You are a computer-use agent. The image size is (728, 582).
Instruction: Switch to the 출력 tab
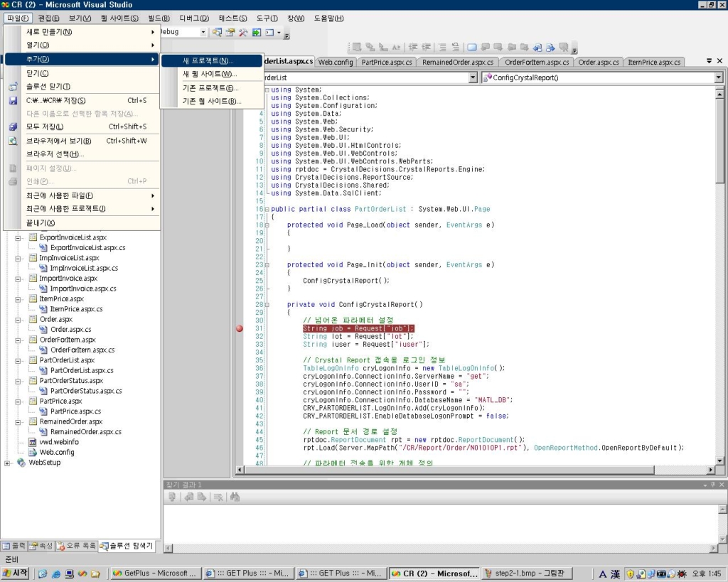coord(14,546)
